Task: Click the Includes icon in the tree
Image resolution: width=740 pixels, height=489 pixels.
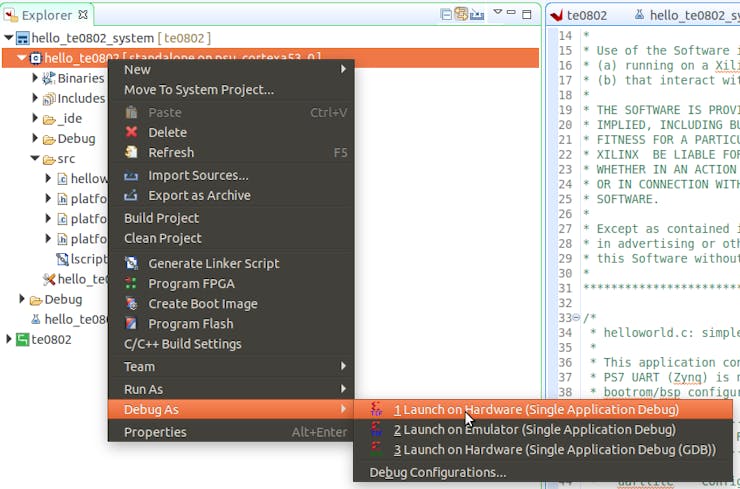Action: (x=49, y=99)
